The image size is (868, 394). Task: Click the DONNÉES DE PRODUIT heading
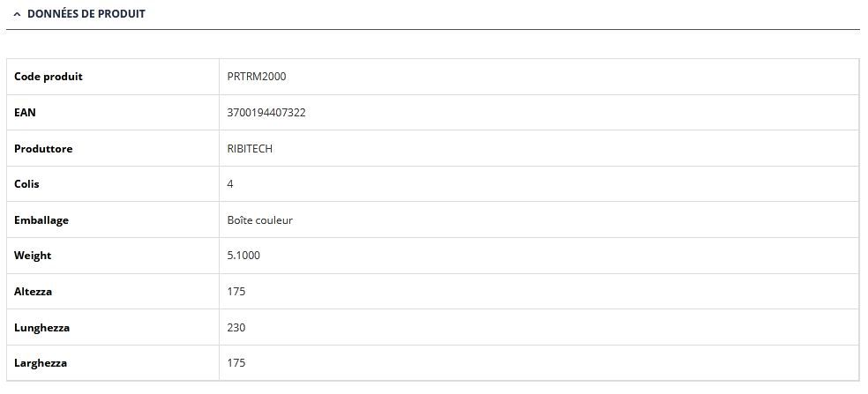point(86,14)
